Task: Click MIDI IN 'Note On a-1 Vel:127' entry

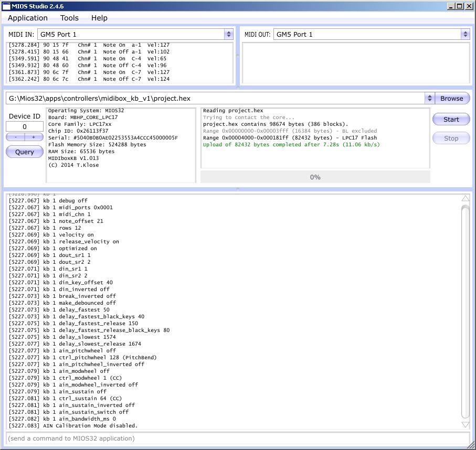Action: point(89,45)
